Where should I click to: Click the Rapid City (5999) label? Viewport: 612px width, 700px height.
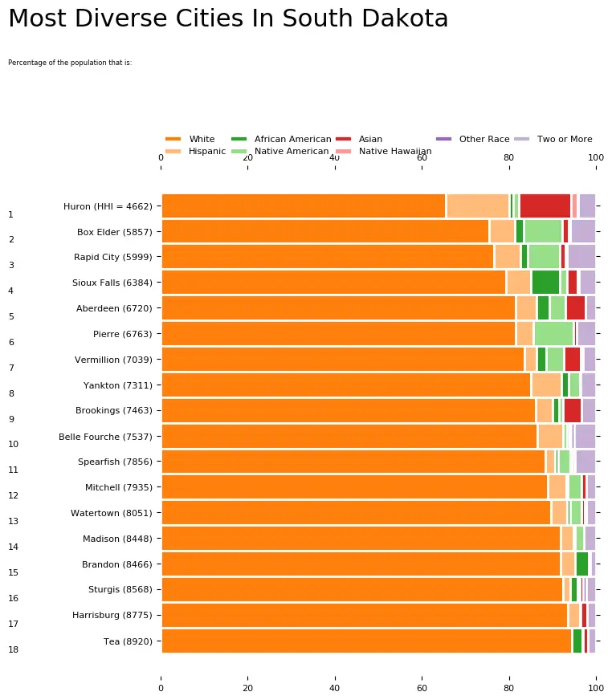(113, 257)
